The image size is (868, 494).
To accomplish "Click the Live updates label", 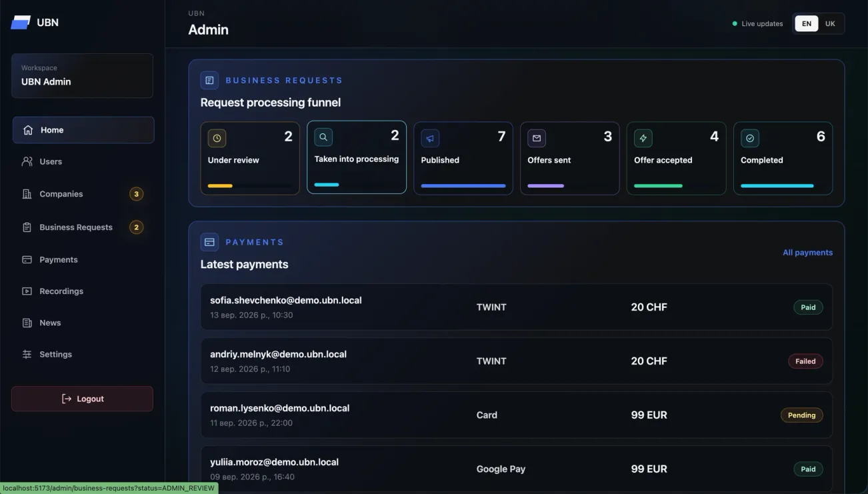I will pyautogui.click(x=762, y=24).
